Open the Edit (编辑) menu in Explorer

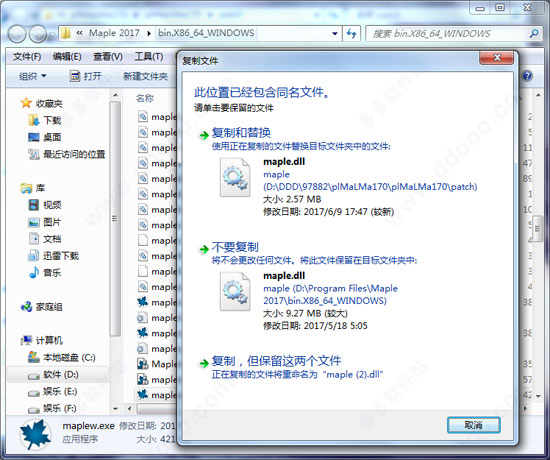click(67, 56)
